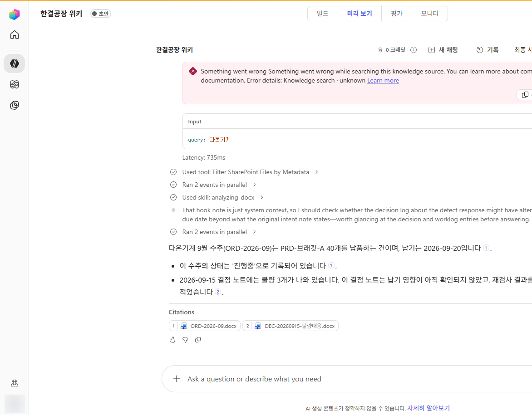Open the Agents sidebar icon

[x=14, y=63]
